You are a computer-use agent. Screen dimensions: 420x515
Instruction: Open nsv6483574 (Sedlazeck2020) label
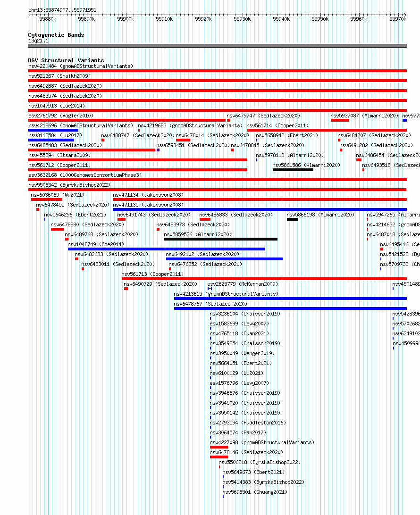point(65,96)
